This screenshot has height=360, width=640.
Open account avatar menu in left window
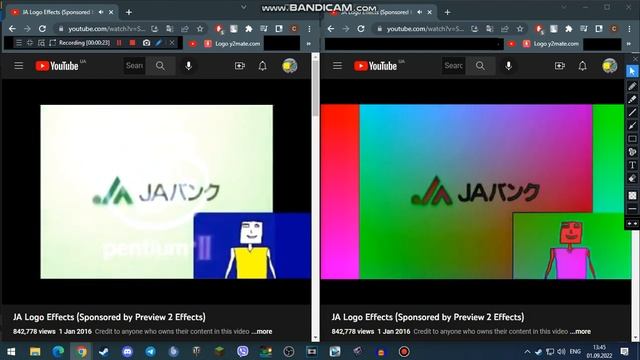click(289, 66)
